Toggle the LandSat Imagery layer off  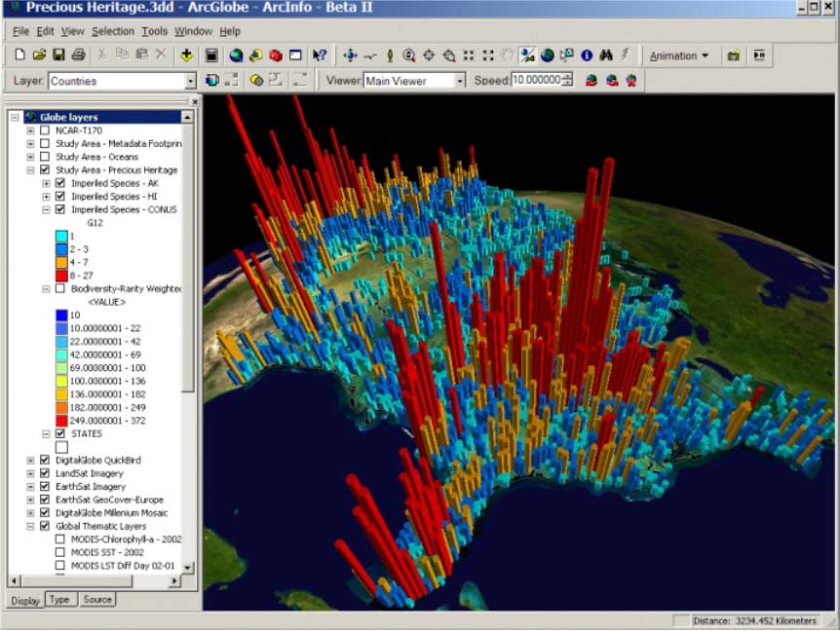pos(45,473)
